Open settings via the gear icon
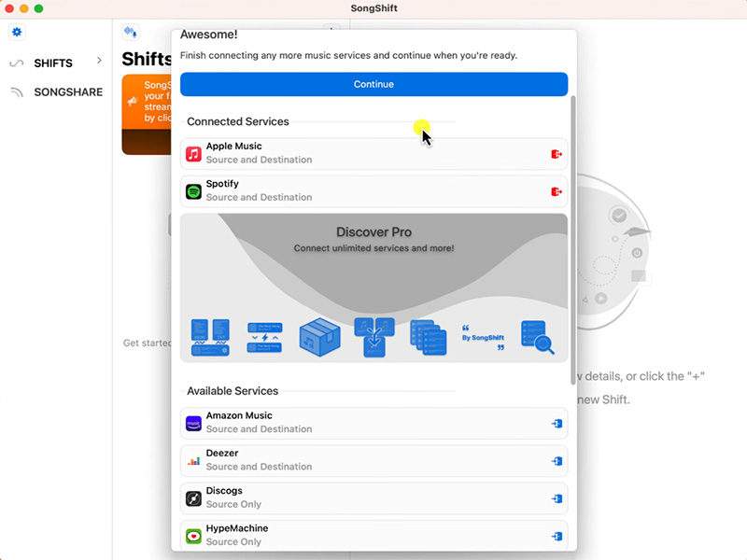The image size is (747, 560). [x=17, y=32]
